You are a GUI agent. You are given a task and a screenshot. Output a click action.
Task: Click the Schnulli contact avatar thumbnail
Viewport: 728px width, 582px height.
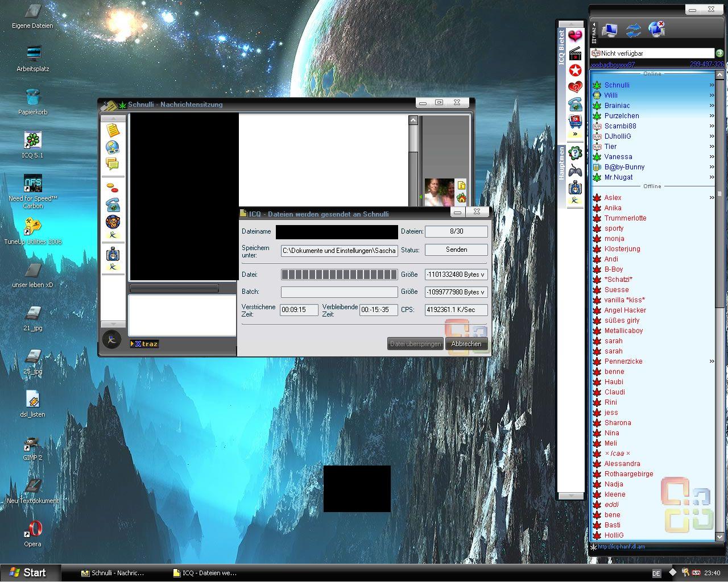tap(439, 192)
